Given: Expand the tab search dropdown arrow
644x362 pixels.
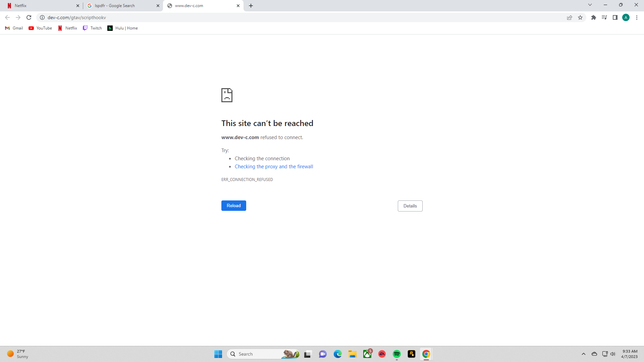Looking at the screenshot, I should [x=590, y=5].
